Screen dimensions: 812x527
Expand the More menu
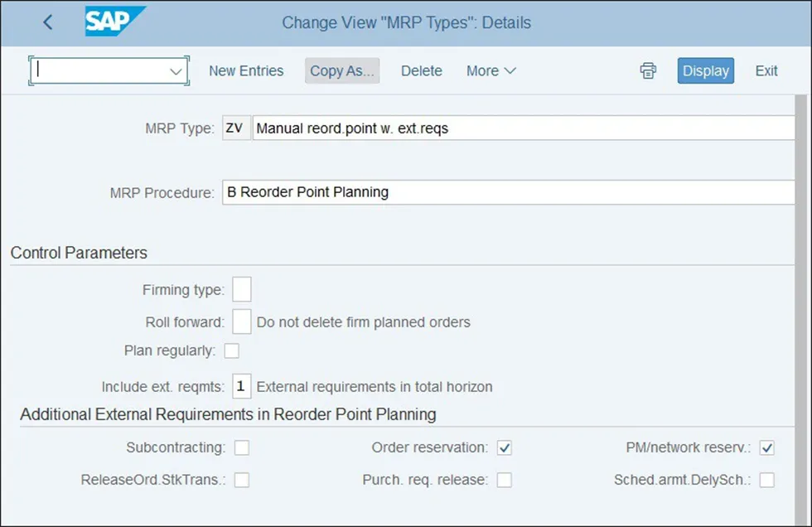(x=491, y=70)
